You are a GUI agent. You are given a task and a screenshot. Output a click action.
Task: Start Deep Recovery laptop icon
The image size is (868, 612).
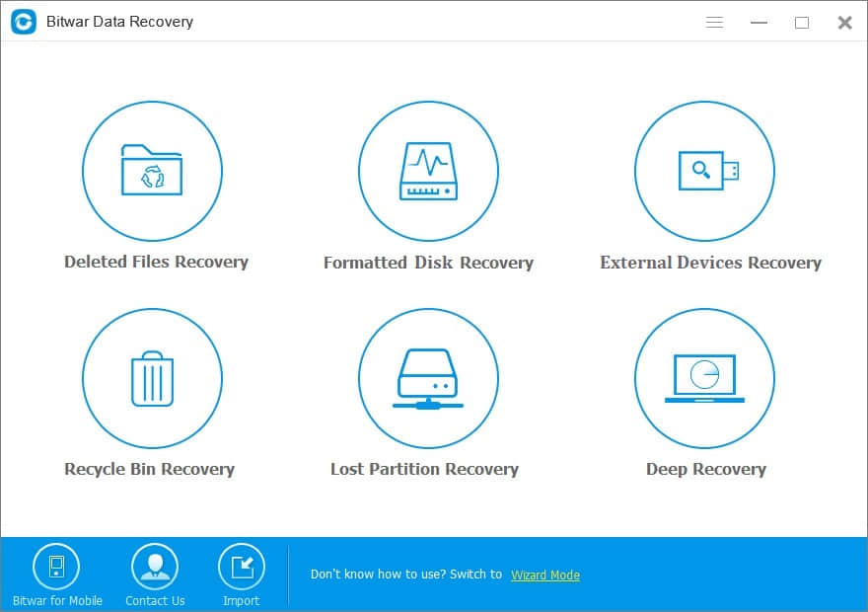point(704,378)
